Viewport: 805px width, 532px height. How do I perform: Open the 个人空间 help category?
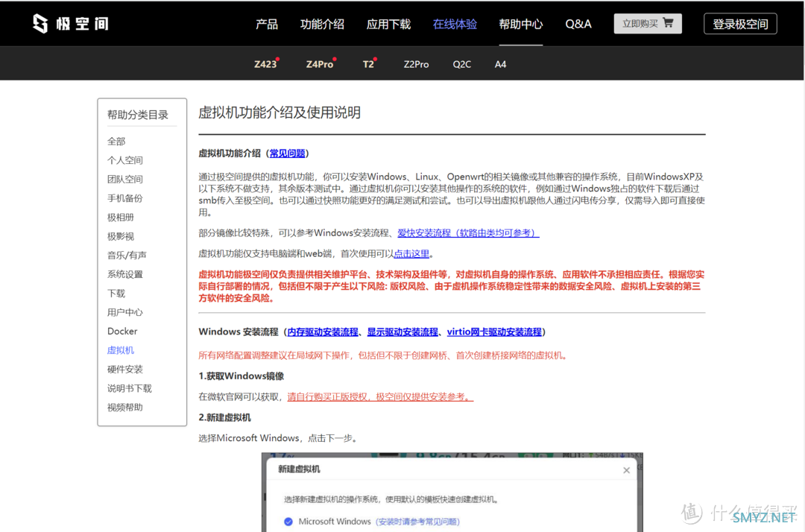[x=124, y=160]
